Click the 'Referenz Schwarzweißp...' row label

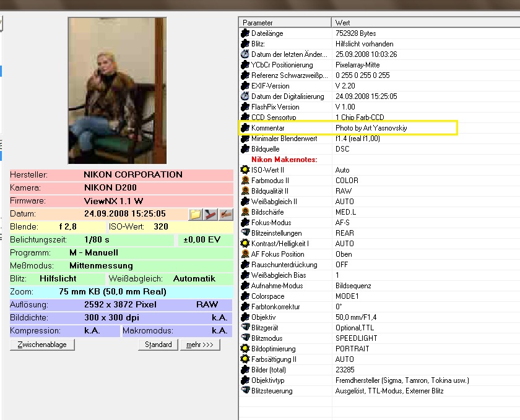pos(290,75)
